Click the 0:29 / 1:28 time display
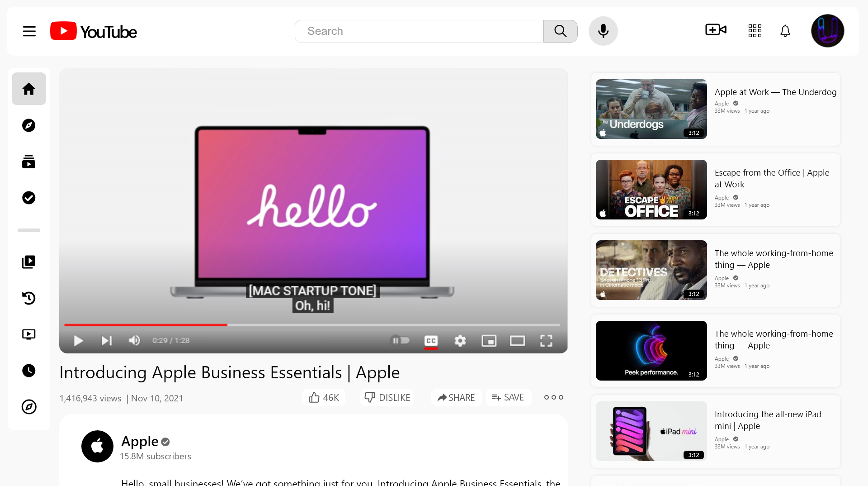This screenshot has width=868, height=486. click(x=171, y=340)
